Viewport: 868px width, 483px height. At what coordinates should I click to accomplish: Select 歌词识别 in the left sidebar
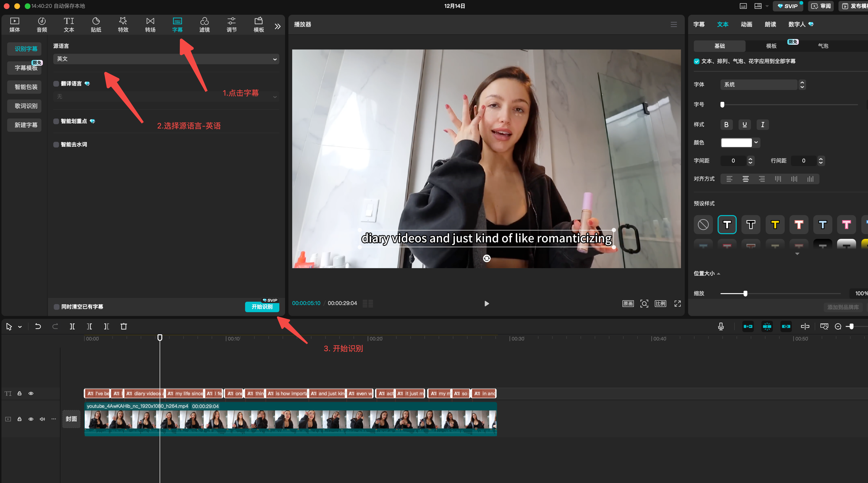click(x=26, y=106)
